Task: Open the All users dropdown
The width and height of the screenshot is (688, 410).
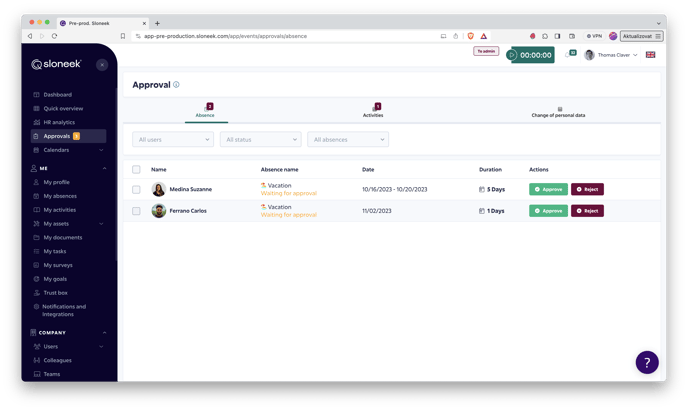Action: (x=173, y=140)
